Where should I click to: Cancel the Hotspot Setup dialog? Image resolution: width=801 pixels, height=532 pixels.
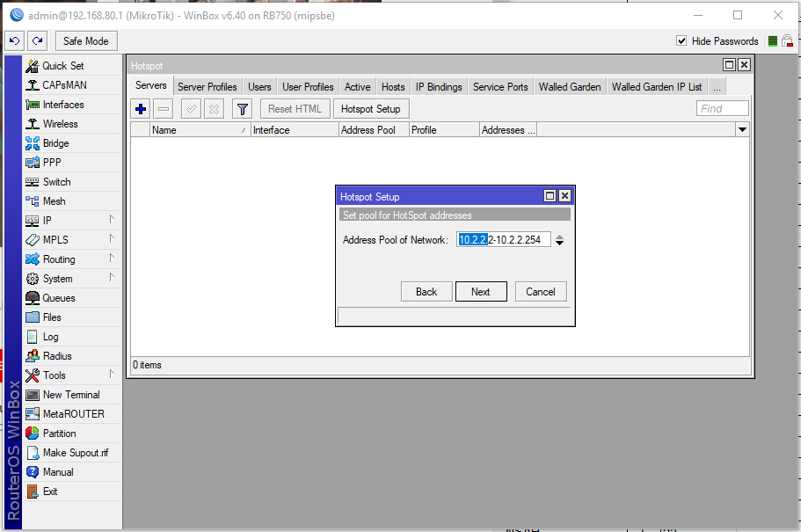(x=541, y=292)
